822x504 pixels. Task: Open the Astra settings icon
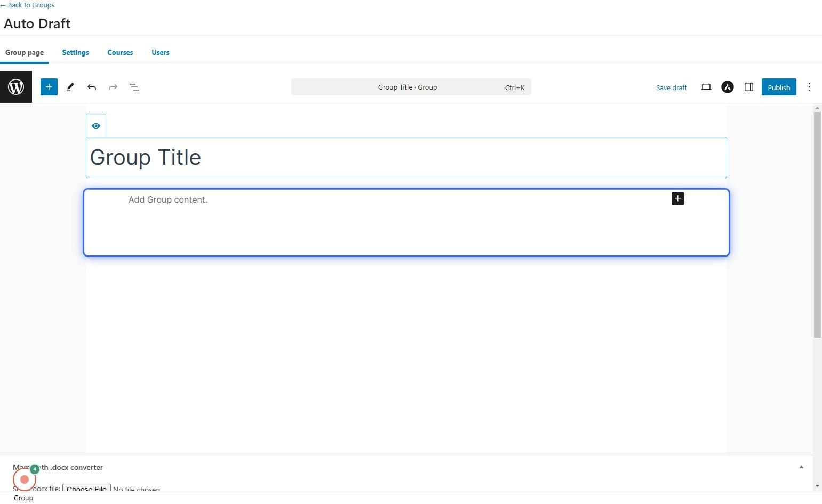727,87
